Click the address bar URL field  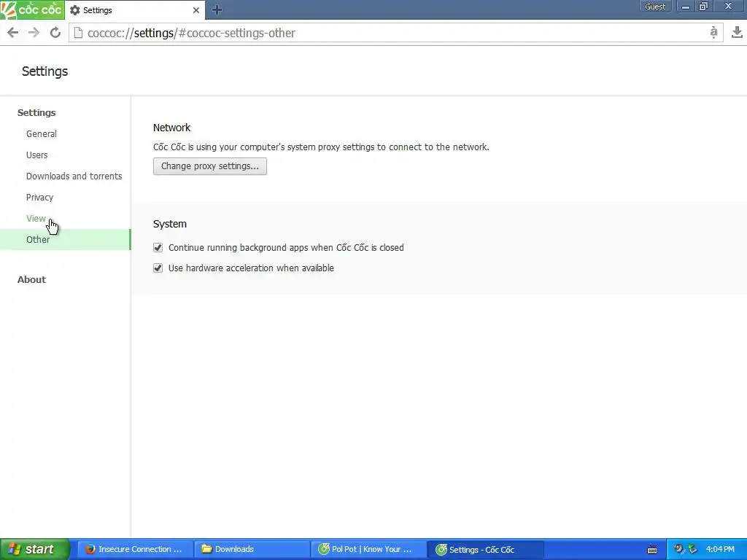[x=395, y=33]
